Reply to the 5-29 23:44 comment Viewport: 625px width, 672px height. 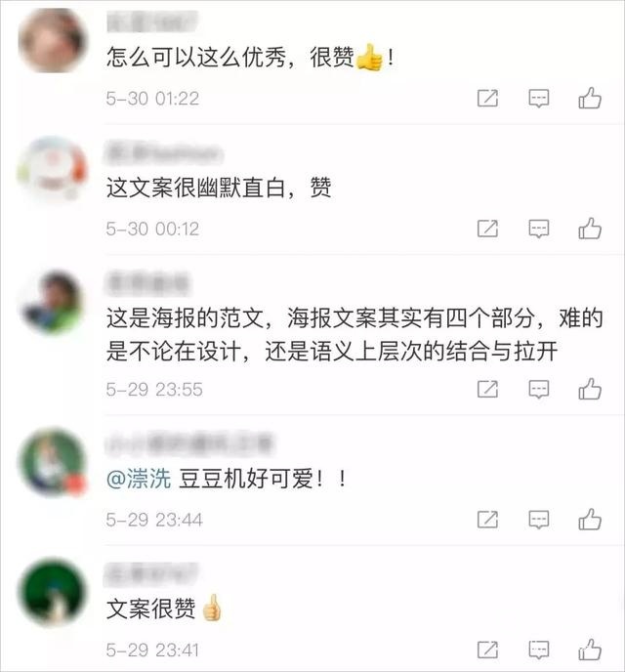click(x=538, y=520)
